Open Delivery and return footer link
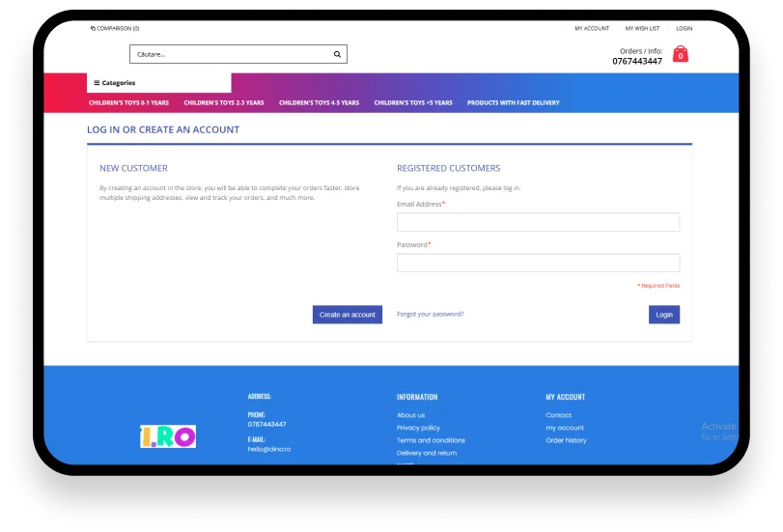The image size is (783, 532). (427, 453)
